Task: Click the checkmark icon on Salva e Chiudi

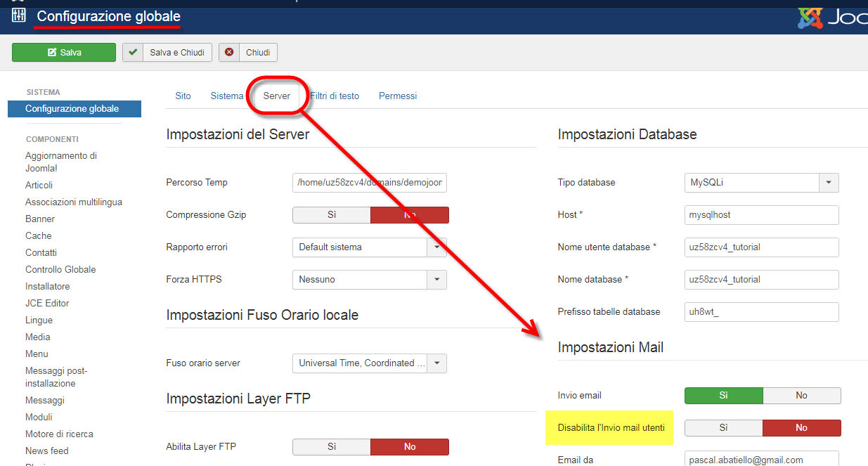Action: point(133,53)
